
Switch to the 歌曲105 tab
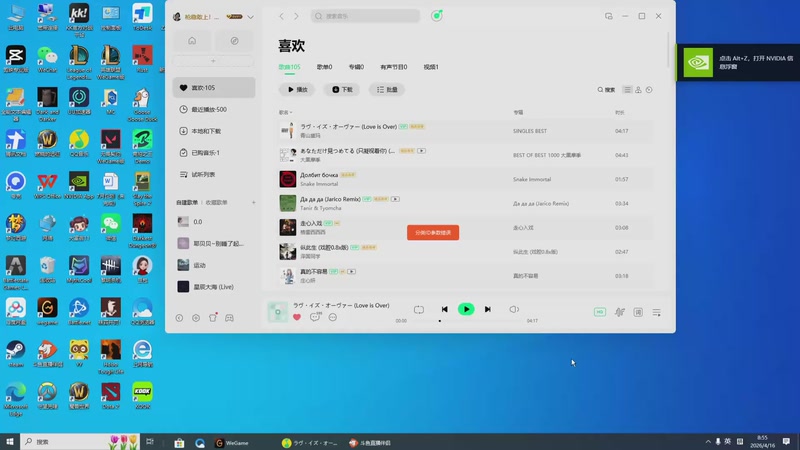coord(289,67)
